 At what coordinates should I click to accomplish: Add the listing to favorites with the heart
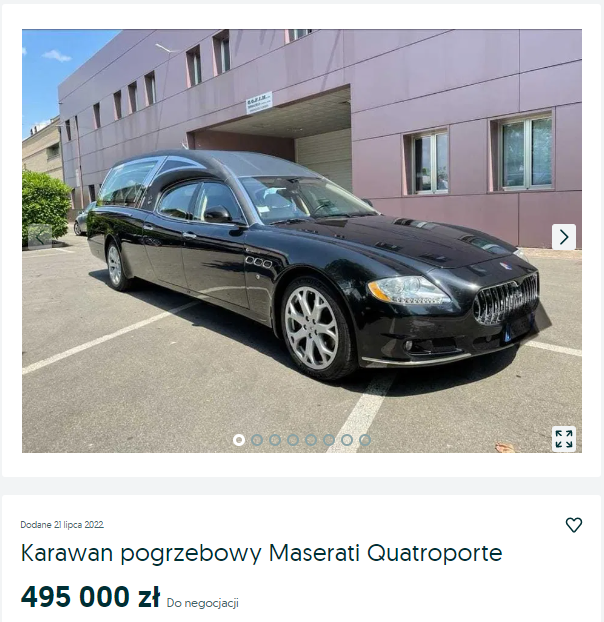[x=573, y=525]
